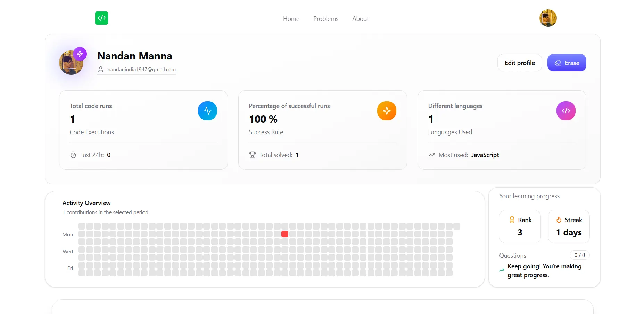Click the blue activity pulse icon

207,111
